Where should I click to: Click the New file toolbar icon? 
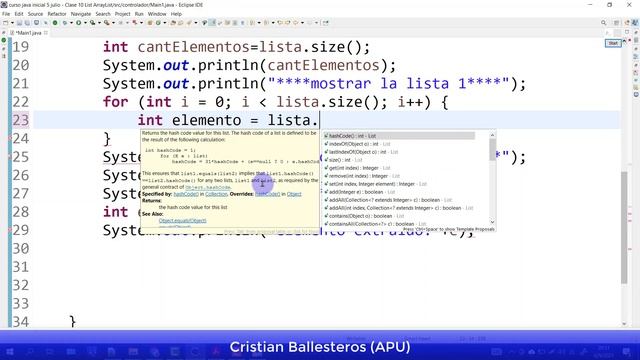(x=5, y=23)
